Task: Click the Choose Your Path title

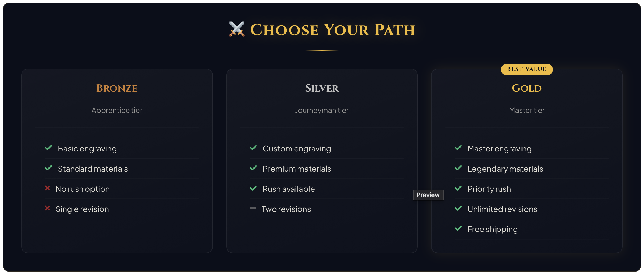Action: (332, 30)
